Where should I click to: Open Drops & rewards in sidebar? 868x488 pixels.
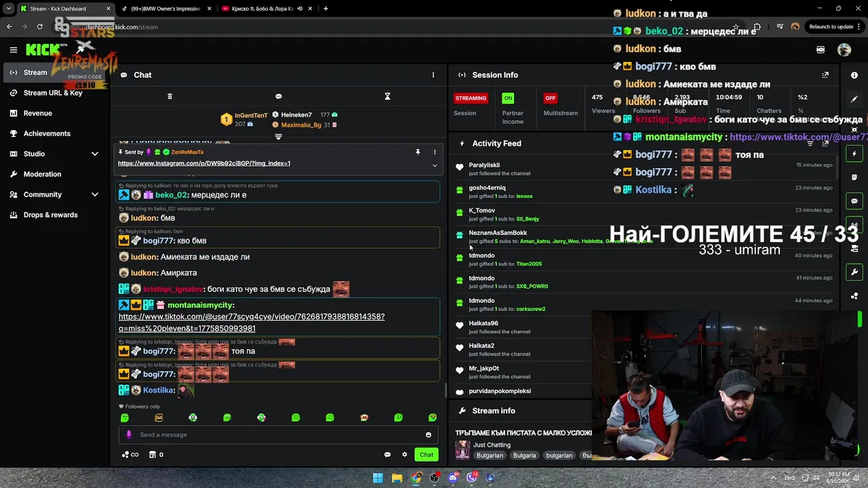(56, 215)
